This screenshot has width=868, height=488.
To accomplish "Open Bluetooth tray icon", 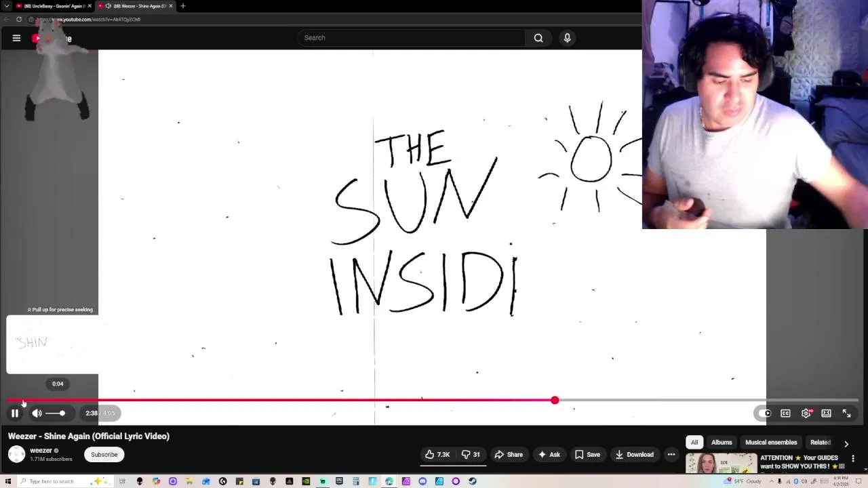I will 795,481.
